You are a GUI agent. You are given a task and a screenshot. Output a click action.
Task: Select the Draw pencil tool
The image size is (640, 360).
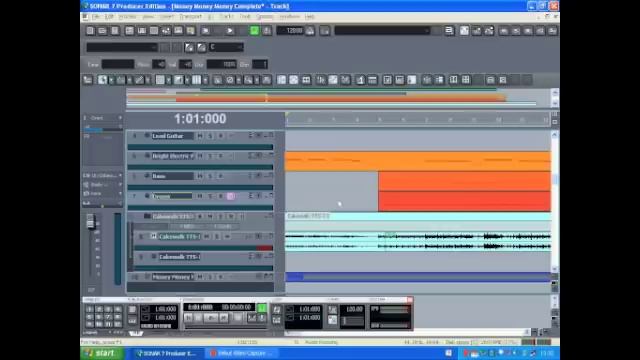(139, 80)
